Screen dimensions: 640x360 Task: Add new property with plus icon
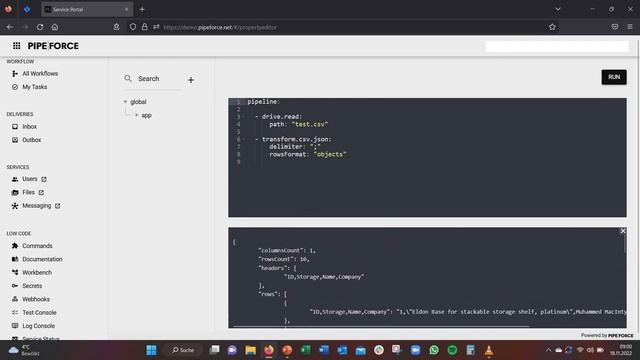point(191,80)
